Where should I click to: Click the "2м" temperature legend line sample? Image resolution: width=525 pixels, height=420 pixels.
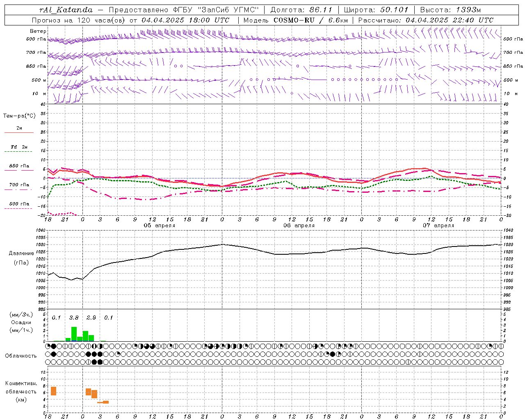pos(19,132)
